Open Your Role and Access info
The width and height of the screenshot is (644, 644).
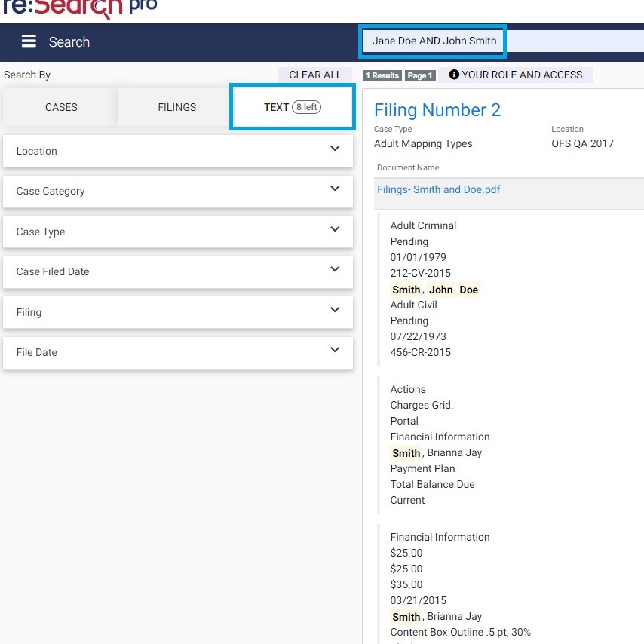(516, 75)
